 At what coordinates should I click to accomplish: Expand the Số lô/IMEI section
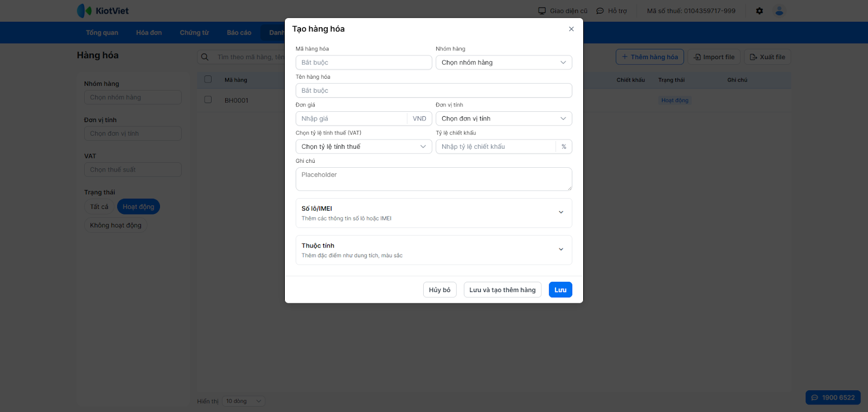point(561,212)
